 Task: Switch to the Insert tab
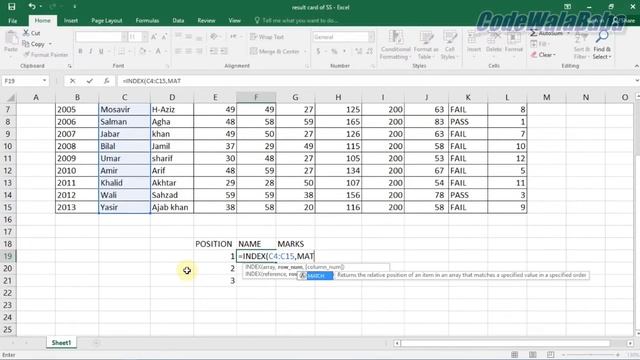[x=71, y=20]
